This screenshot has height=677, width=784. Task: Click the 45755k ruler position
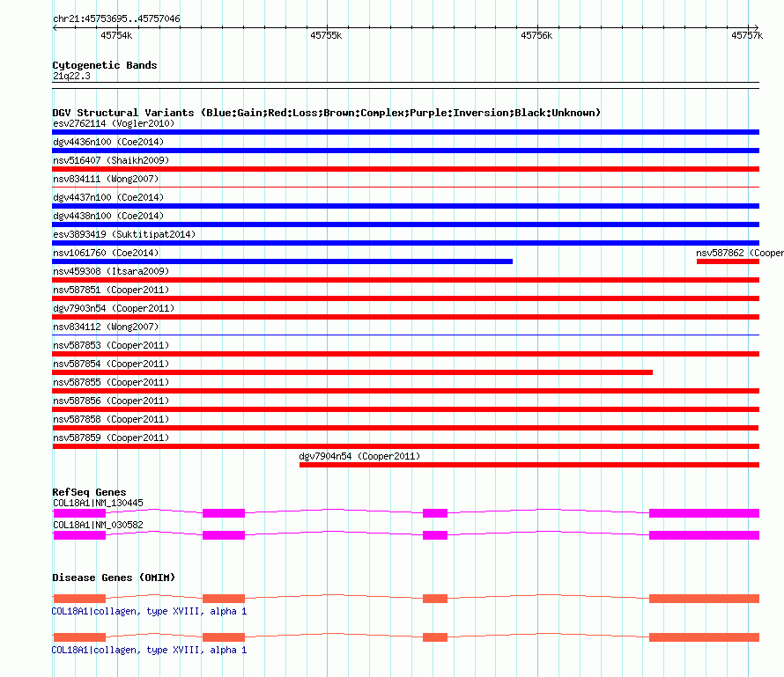point(326,35)
